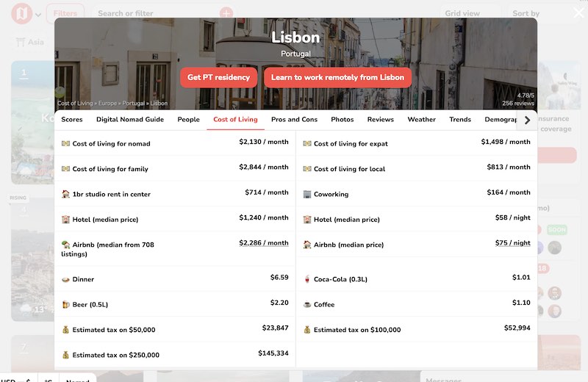
Task: Switch to the Photos tab
Action: pos(342,120)
